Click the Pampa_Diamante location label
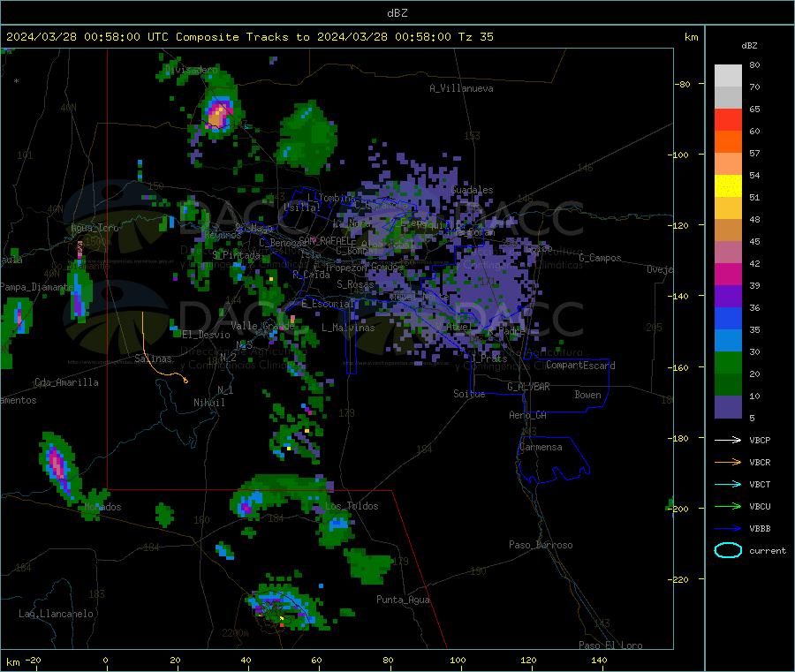Viewport: 795px width, 672px height. (x=36, y=287)
